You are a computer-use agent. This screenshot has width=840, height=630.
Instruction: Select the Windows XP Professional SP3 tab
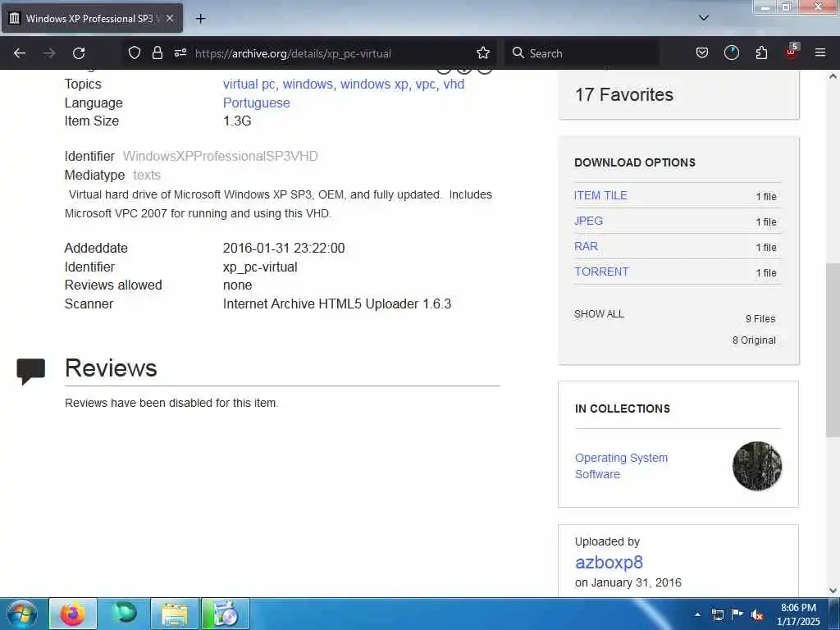92,18
